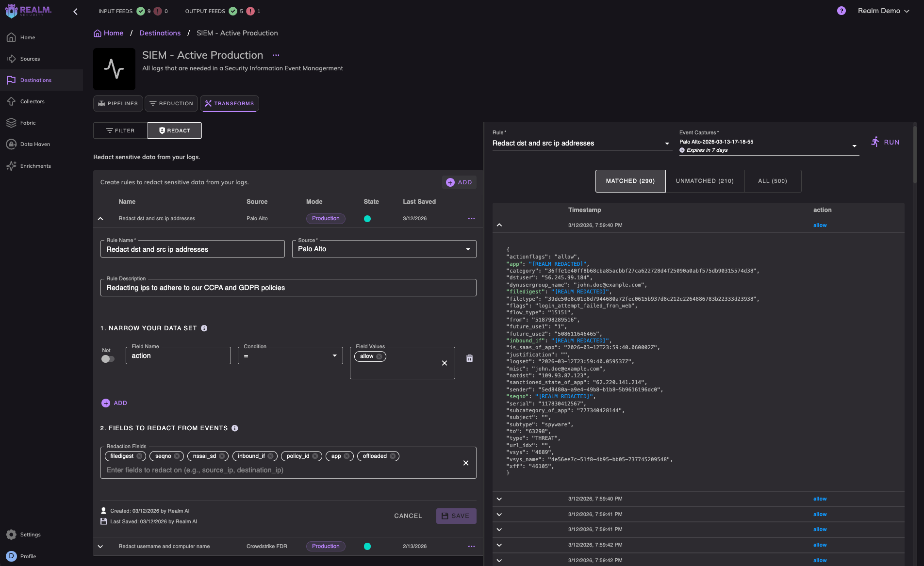The height and width of the screenshot is (566, 924).
Task: Switch to the UNMATCHED tab
Action: tap(705, 180)
